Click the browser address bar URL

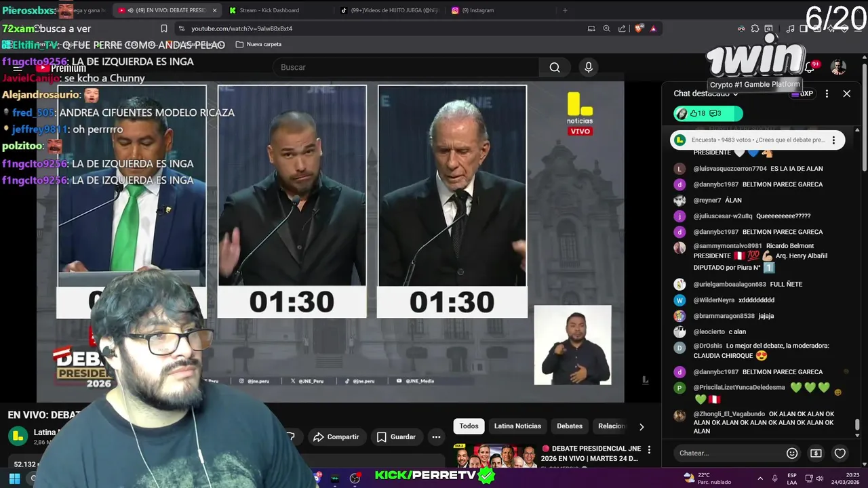click(x=242, y=28)
